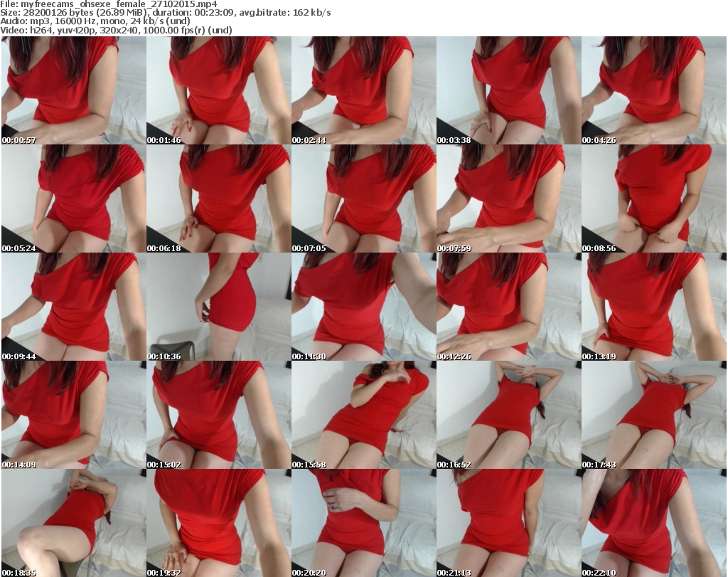
Task: Open the frame stamped 00:10:36
Action: coord(219,307)
